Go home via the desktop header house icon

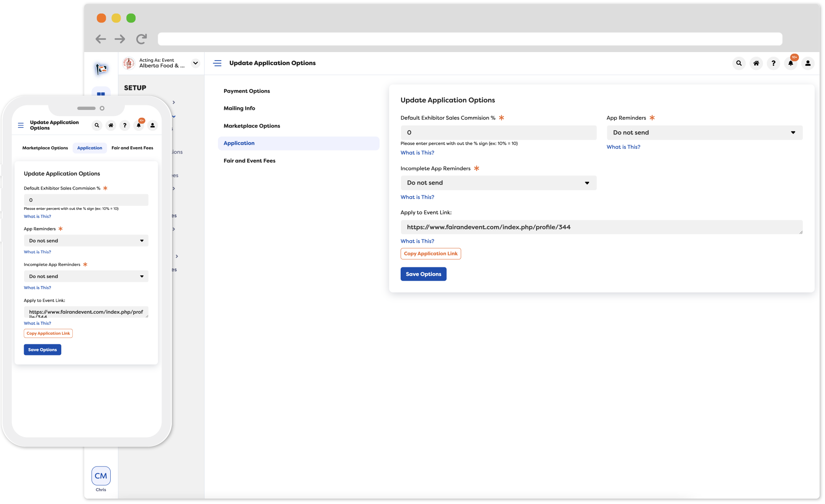click(x=756, y=63)
